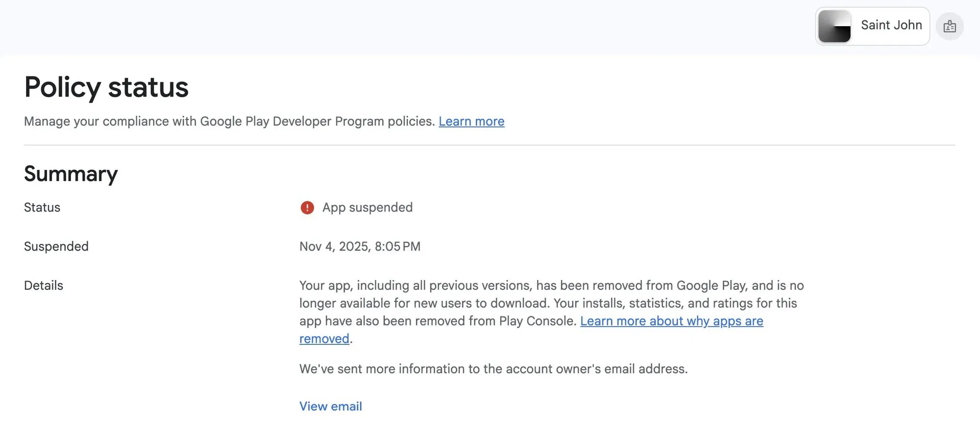Click the red error status icon

pyautogui.click(x=307, y=207)
